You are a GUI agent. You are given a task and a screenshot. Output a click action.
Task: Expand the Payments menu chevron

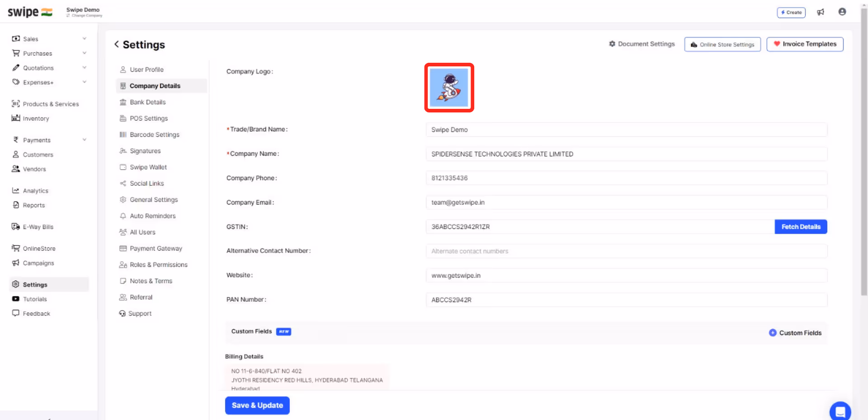85,140
